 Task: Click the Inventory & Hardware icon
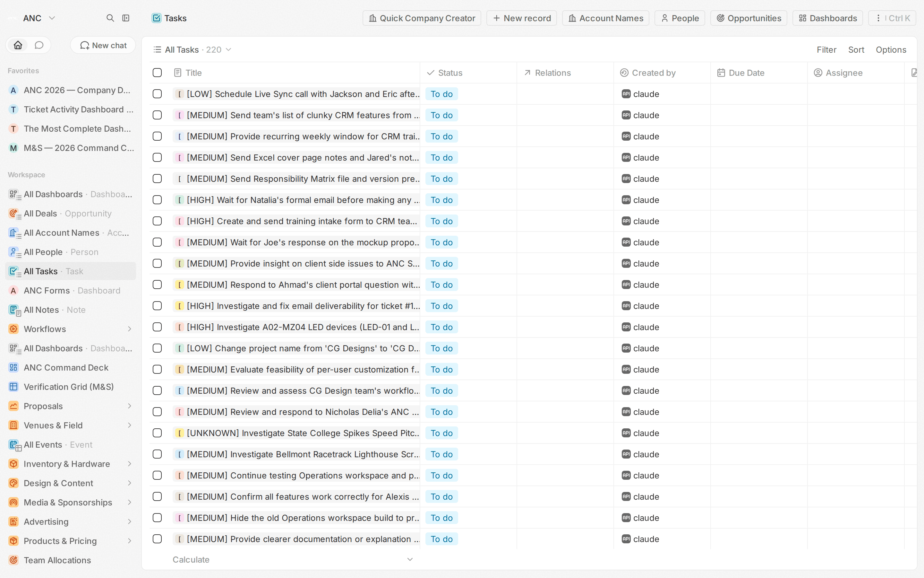[13, 464]
